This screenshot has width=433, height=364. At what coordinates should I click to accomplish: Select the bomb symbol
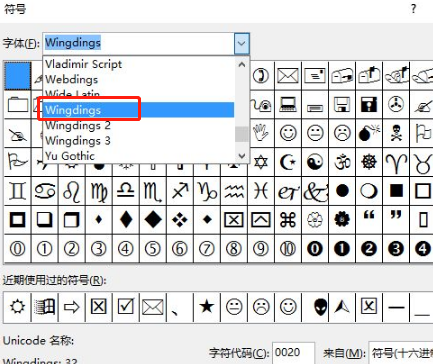(369, 133)
